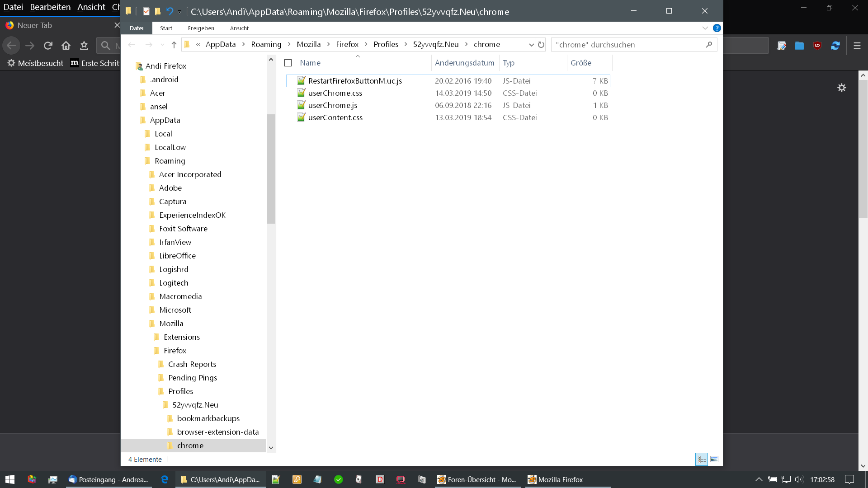
Task: Sort files by Änderungsdatum column
Action: pos(464,63)
